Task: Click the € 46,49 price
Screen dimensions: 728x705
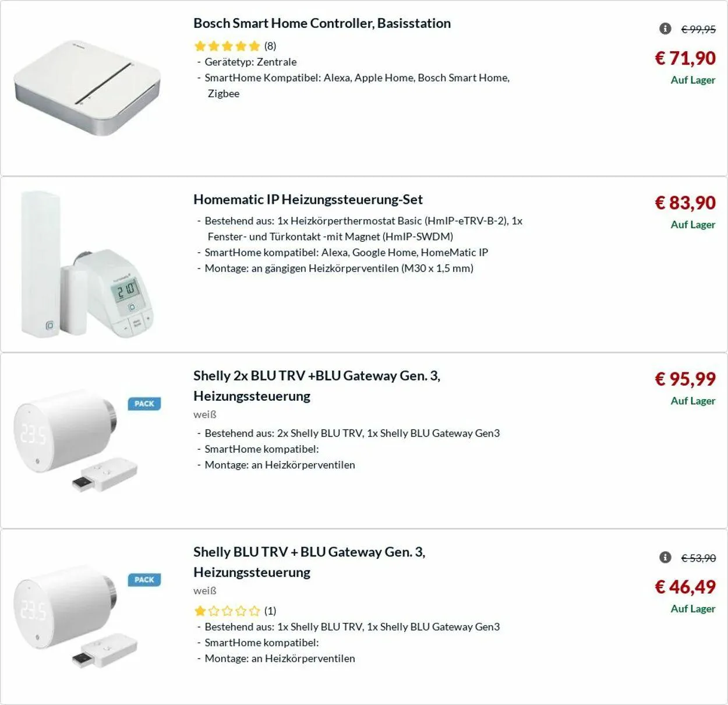Action: click(685, 587)
